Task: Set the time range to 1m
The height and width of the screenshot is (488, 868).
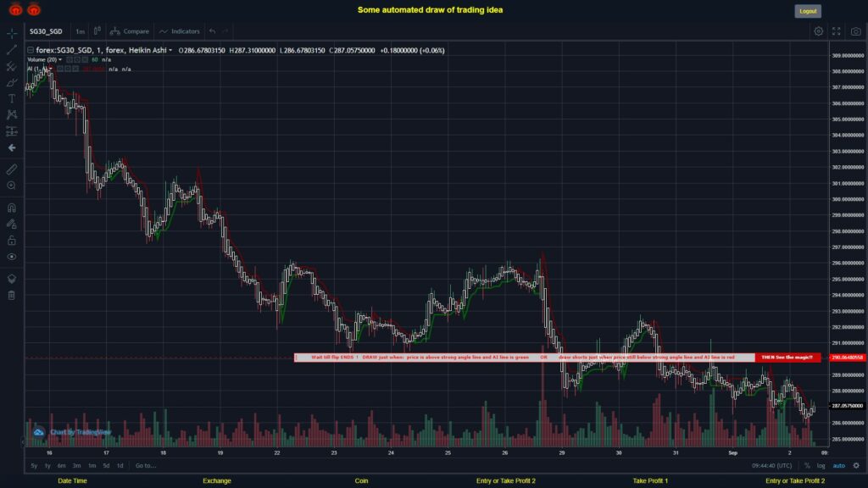Action: (x=92, y=466)
